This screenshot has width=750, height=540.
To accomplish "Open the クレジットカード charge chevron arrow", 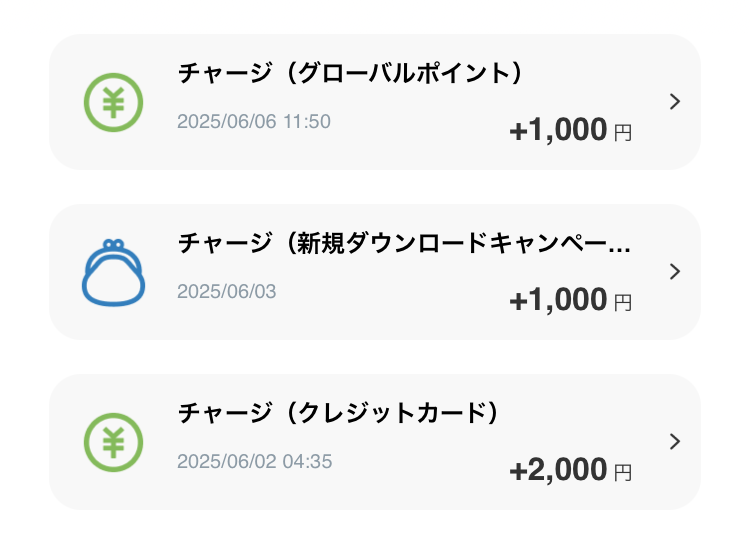I will tap(675, 441).
